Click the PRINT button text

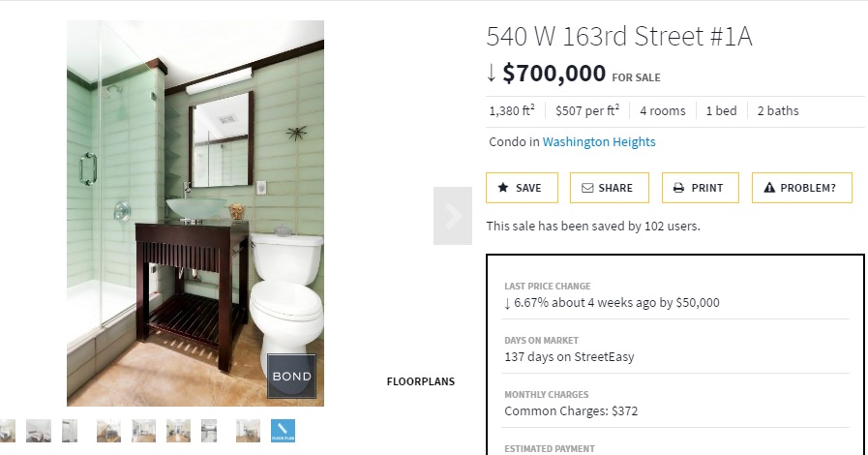coord(707,188)
